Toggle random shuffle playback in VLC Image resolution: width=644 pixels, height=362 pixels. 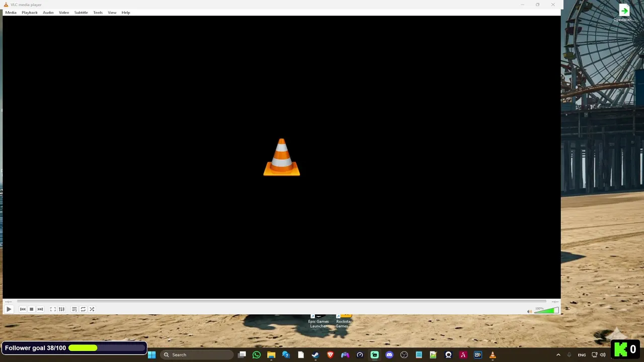point(92,309)
